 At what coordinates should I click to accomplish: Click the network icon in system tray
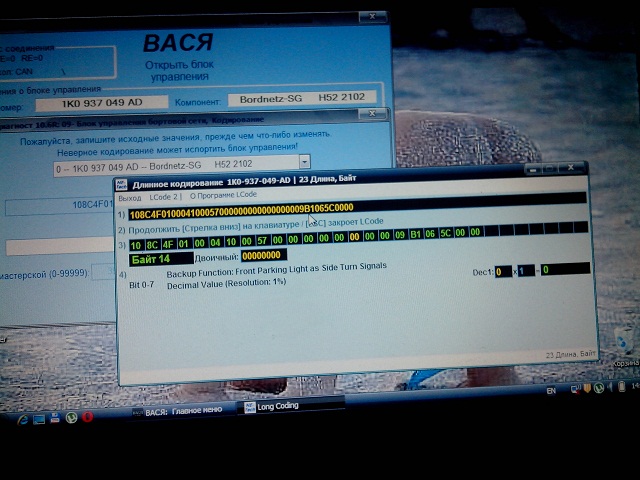(x=576, y=389)
